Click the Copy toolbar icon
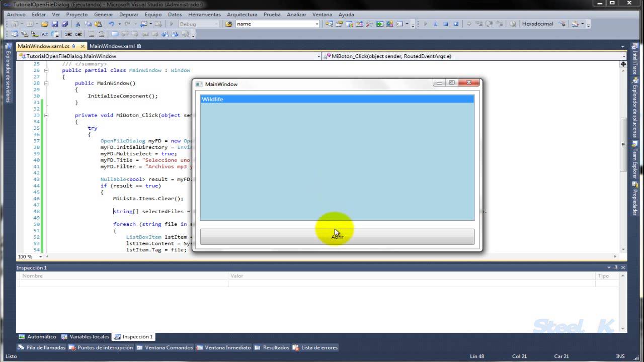644x362 pixels. click(x=88, y=24)
